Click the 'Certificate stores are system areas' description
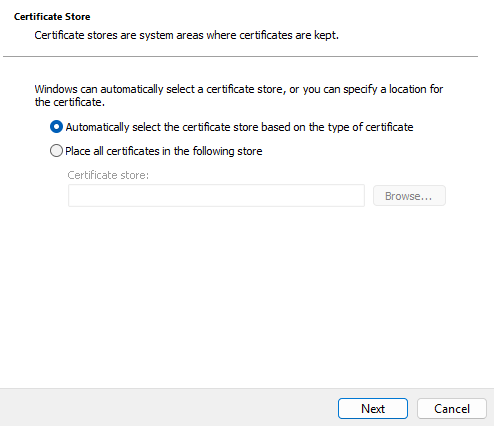Screen dimensions: 494x426 (186, 35)
